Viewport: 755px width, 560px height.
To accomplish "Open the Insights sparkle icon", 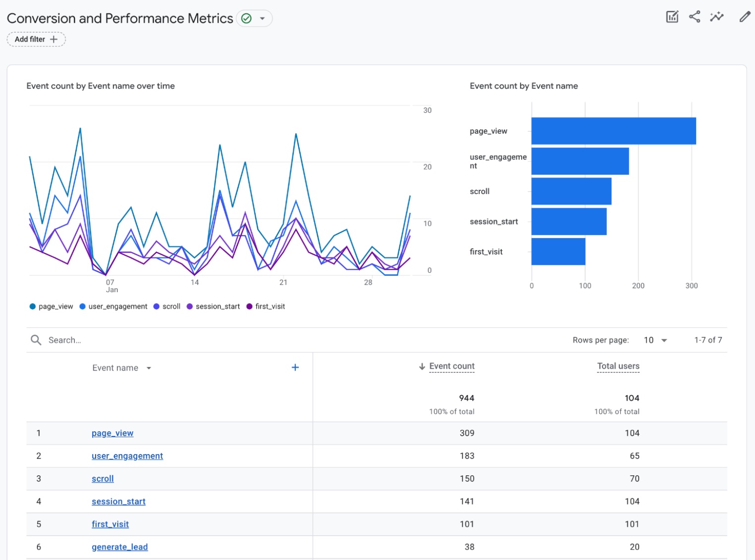I will (717, 16).
